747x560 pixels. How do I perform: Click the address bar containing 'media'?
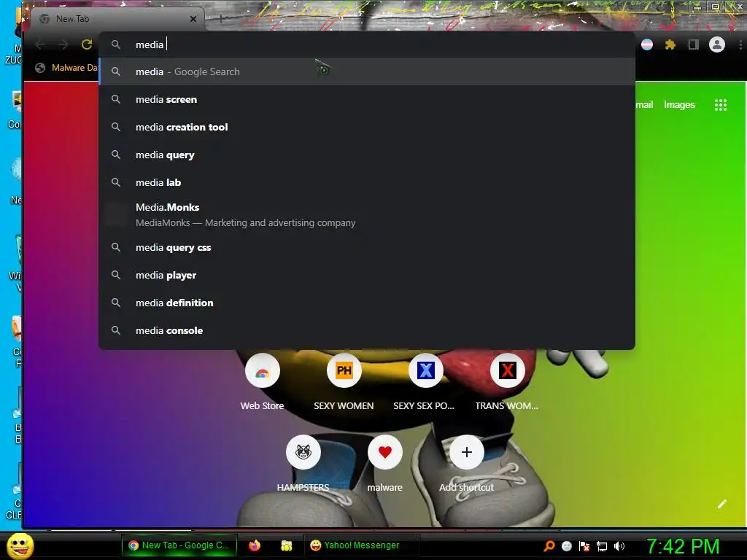[367, 44]
